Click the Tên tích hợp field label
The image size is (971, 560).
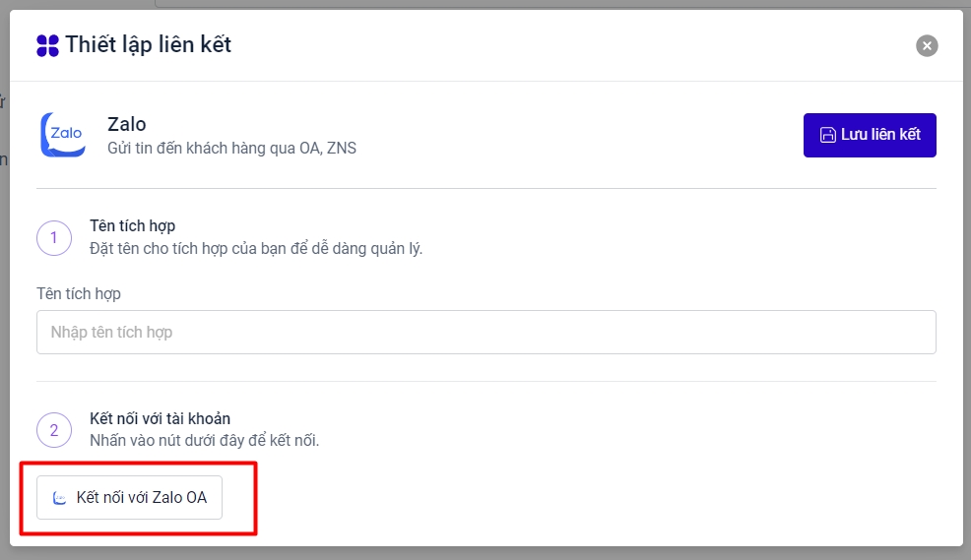(78, 293)
